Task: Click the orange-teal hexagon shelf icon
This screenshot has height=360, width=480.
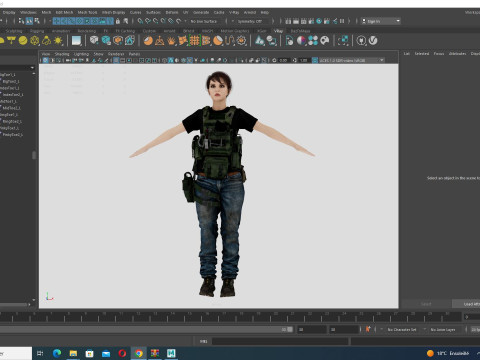Action: 118,41
